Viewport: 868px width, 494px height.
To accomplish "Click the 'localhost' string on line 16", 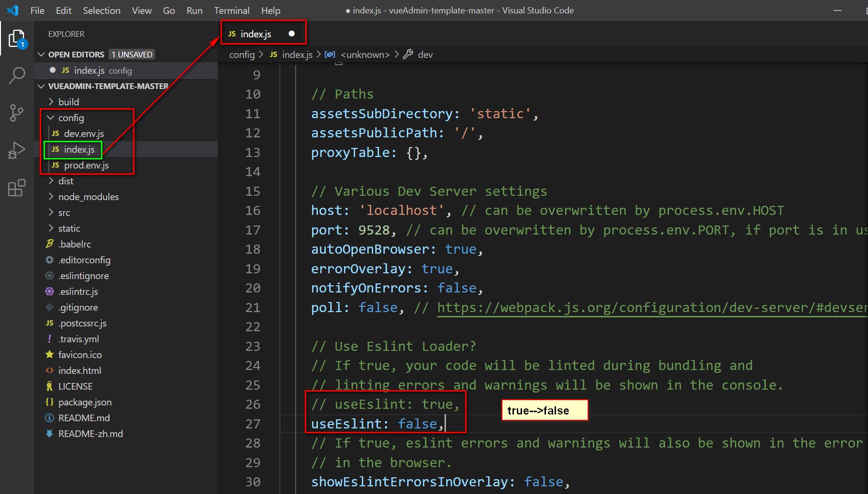I will 401,210.
